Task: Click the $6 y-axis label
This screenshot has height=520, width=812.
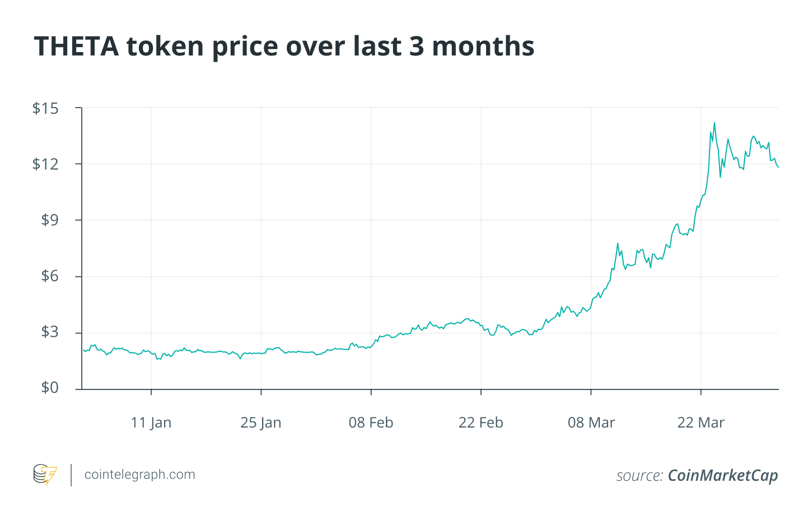Action: 49,276
